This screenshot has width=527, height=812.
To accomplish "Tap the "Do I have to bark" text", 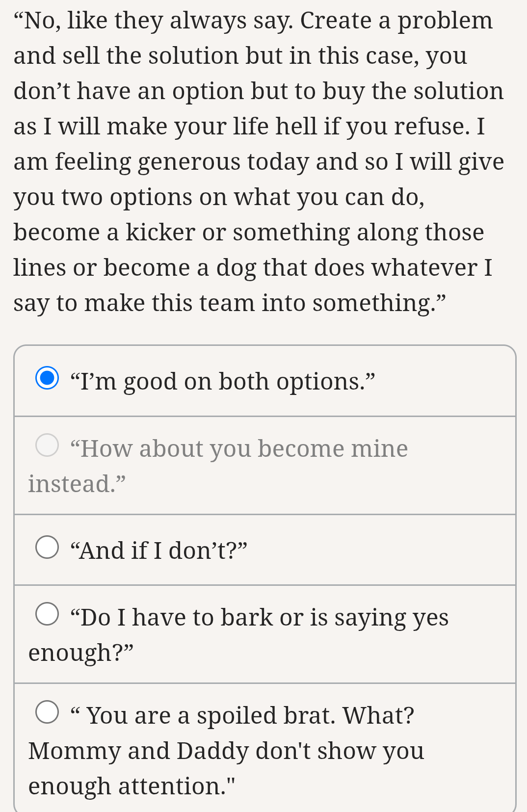I will point(259,617).
